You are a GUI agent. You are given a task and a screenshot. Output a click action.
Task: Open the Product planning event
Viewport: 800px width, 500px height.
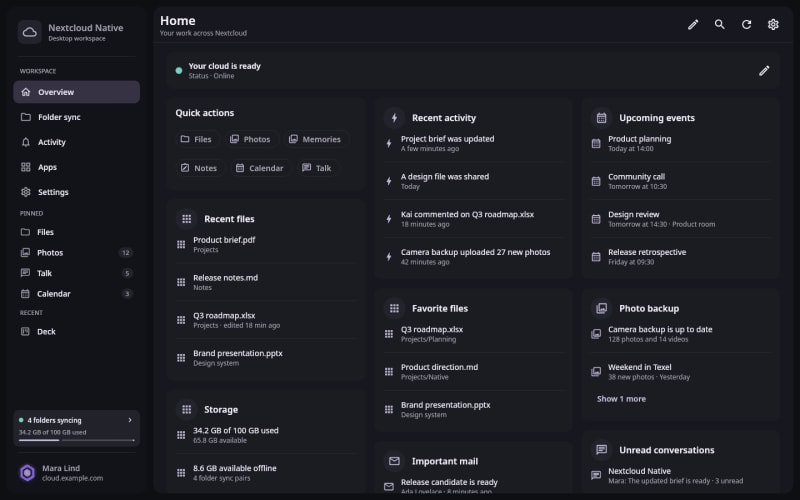pos(681,143)
